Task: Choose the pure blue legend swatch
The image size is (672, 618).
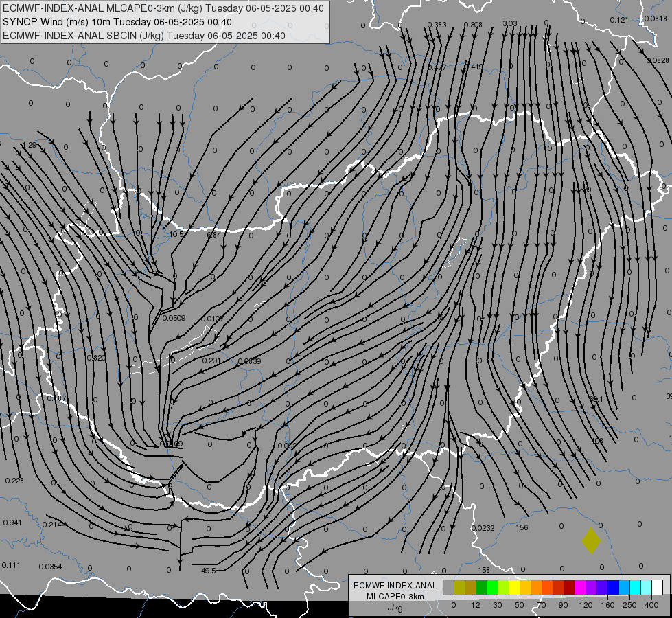Action: pyautogui.click(x=613, y=587)
